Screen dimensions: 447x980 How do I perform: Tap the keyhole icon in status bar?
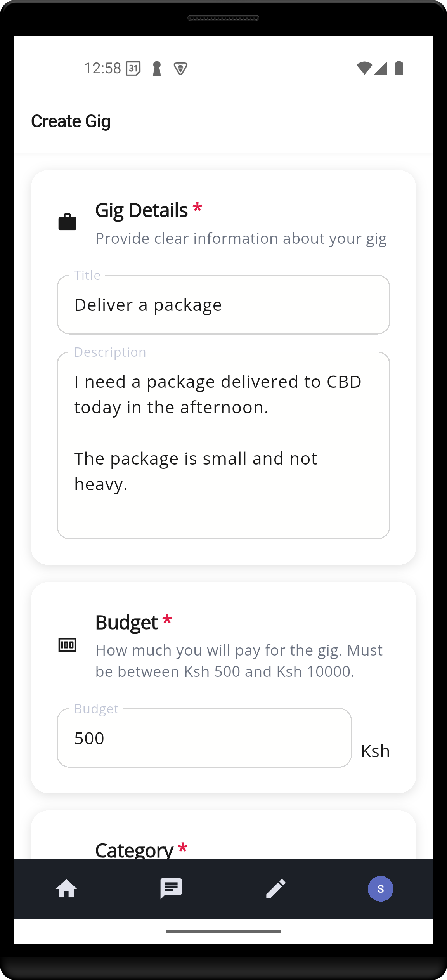[157, 69]
